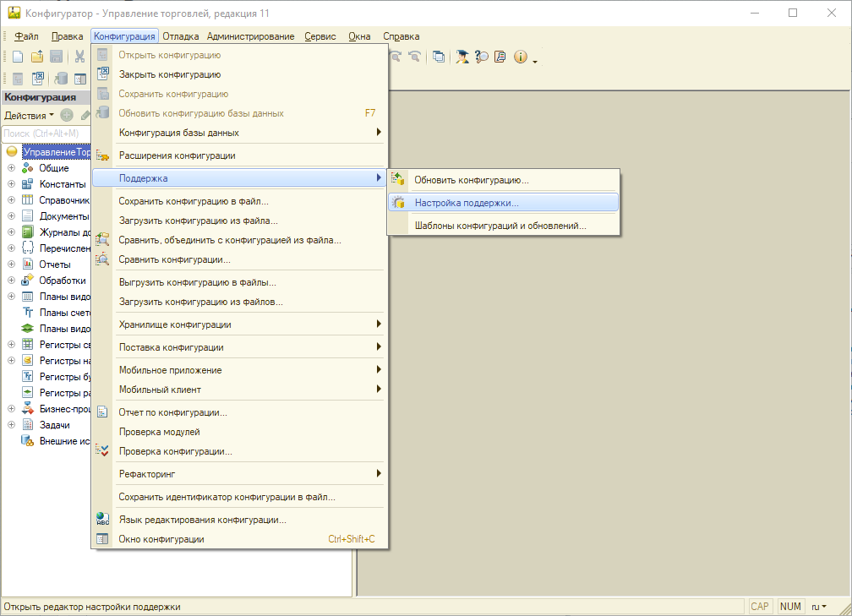Expand the Общие tree node

click(12, 168)
